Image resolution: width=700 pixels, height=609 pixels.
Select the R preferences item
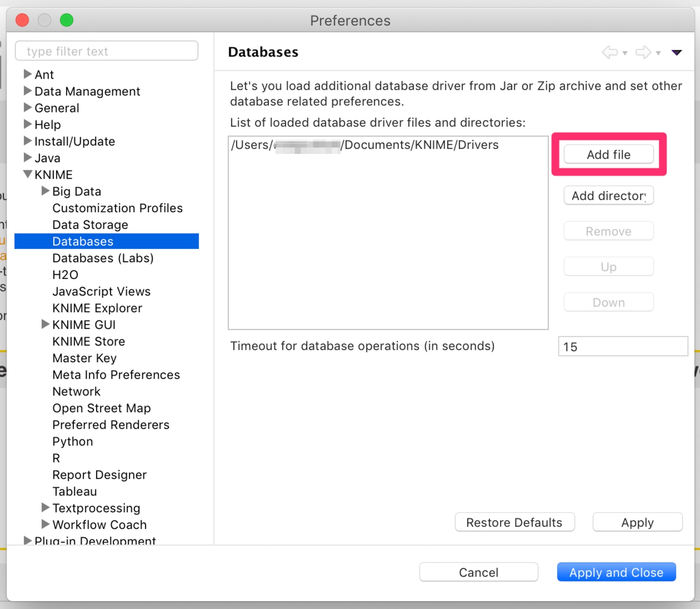(56, 458)
